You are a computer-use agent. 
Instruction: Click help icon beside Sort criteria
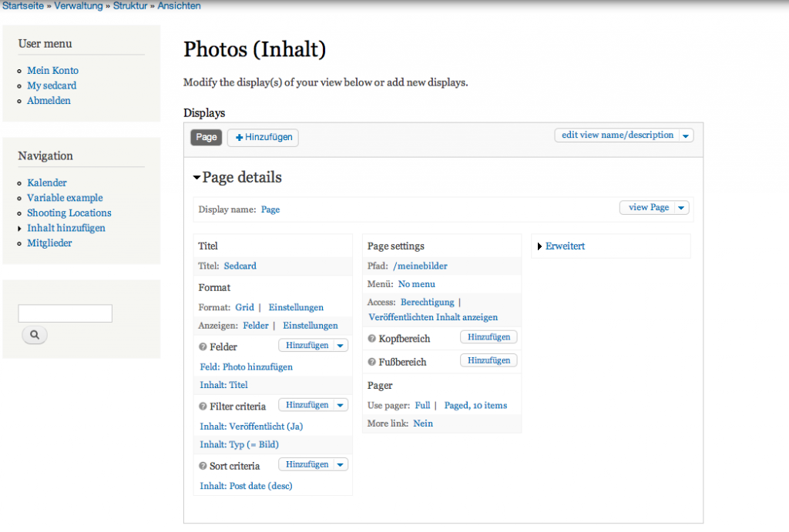[x=203, y=466]
